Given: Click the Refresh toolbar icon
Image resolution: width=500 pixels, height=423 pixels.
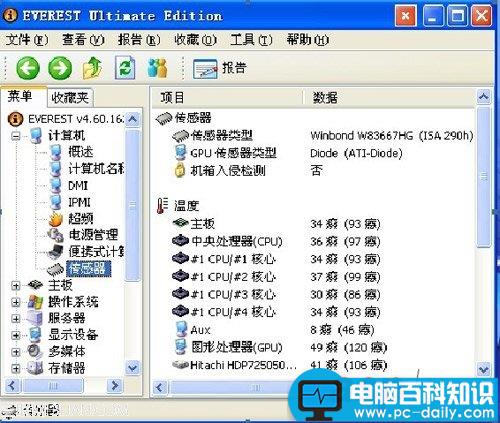Looking at the screenshot, I should point(125,68).
